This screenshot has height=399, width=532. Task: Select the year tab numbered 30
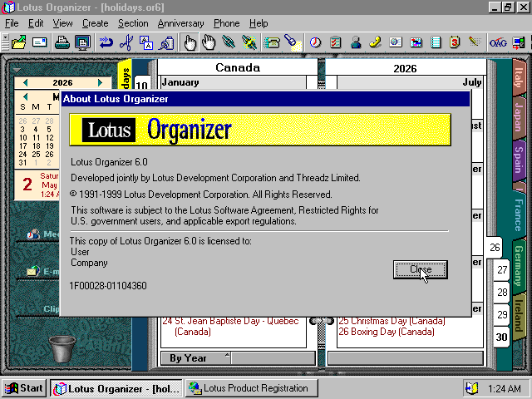(x=502, y=337)
